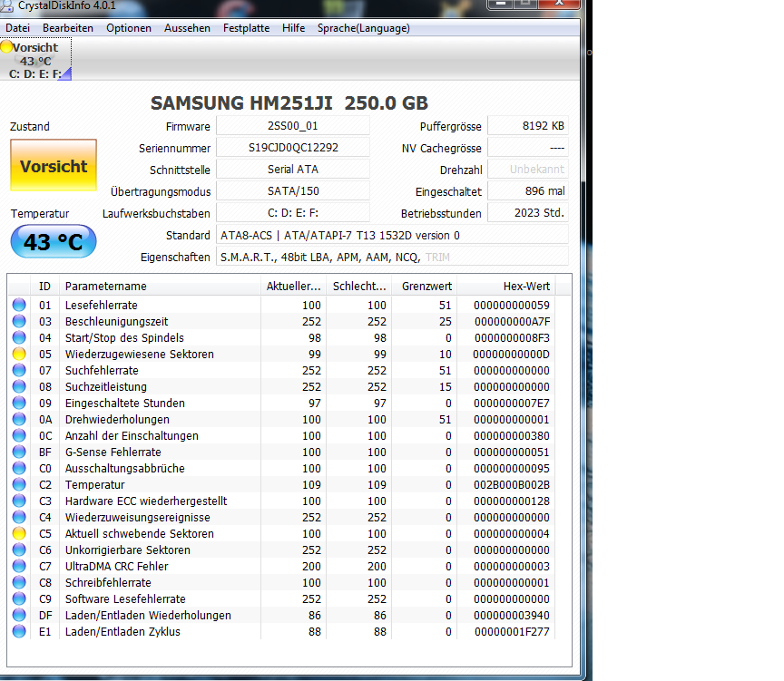Sort by the Parametername column header

[x=160, y=287]
